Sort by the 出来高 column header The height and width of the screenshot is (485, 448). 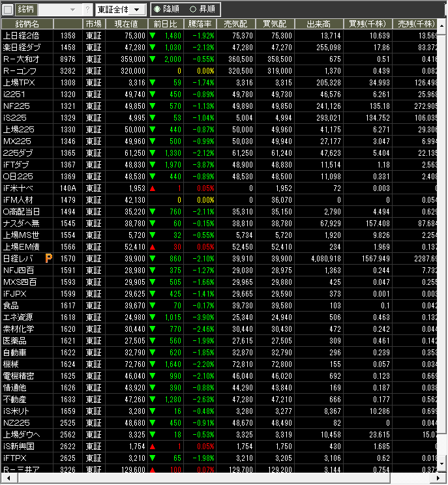316,23
